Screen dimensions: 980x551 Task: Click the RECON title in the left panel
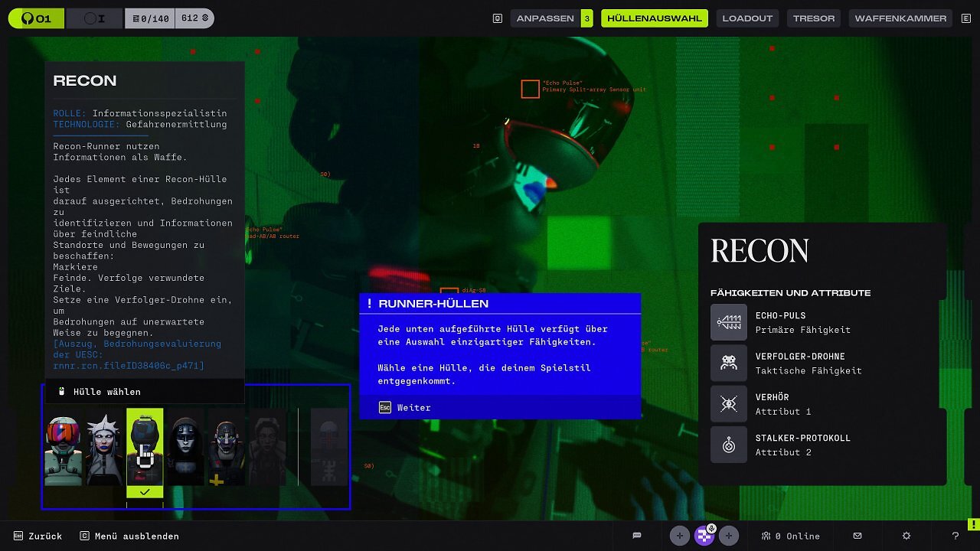(85, 81)
